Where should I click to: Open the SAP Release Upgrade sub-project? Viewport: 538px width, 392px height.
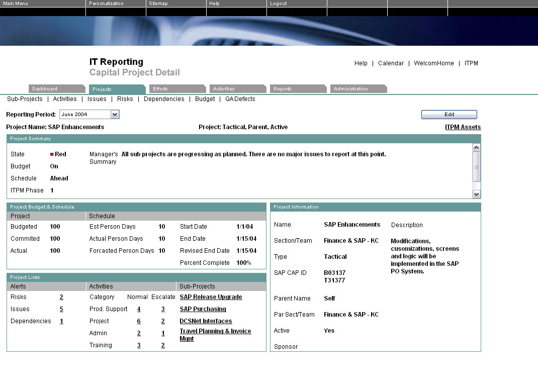click(211, 297)
